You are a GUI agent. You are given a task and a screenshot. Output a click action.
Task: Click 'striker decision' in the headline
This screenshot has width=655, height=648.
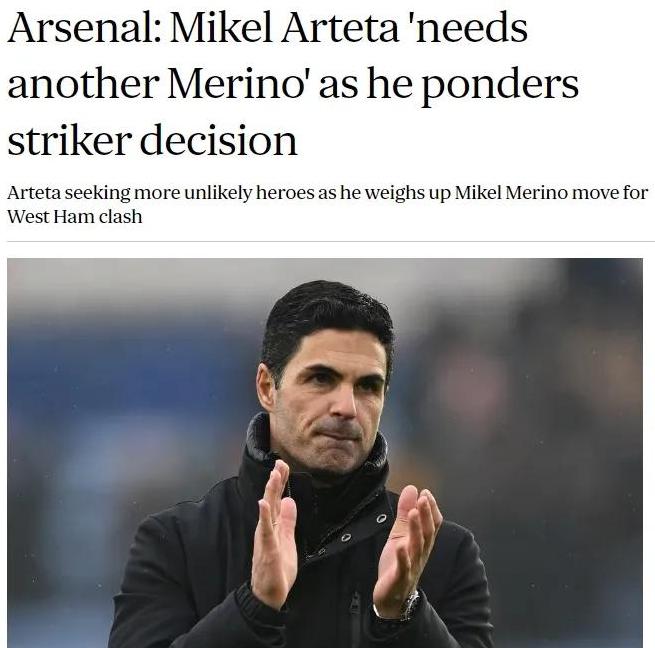[152, 140]
